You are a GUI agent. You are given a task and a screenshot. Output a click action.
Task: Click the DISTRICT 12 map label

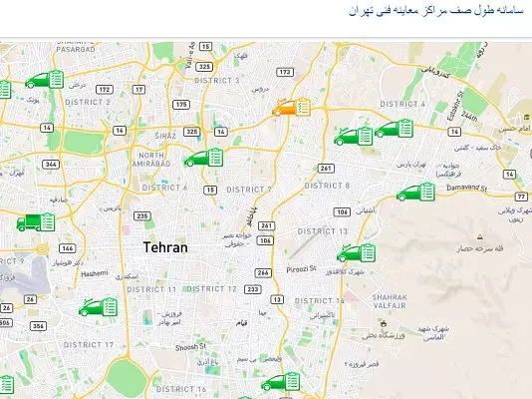point(211,289)
